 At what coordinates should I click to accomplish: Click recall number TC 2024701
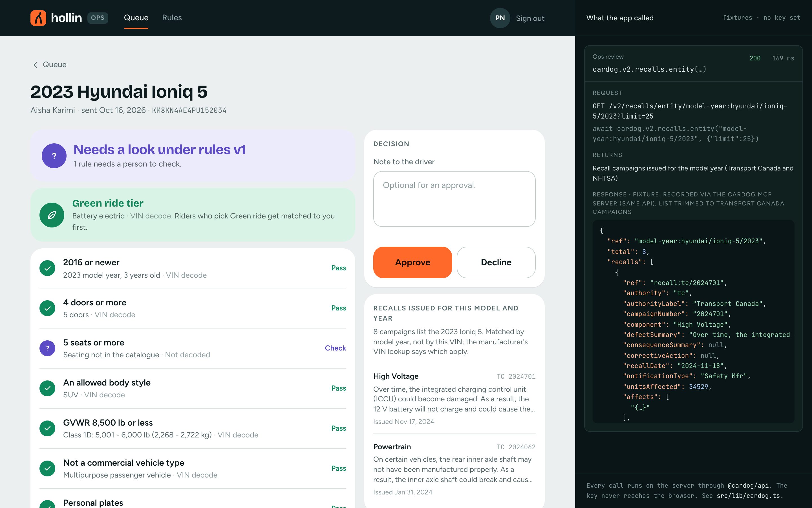point(516,377)
